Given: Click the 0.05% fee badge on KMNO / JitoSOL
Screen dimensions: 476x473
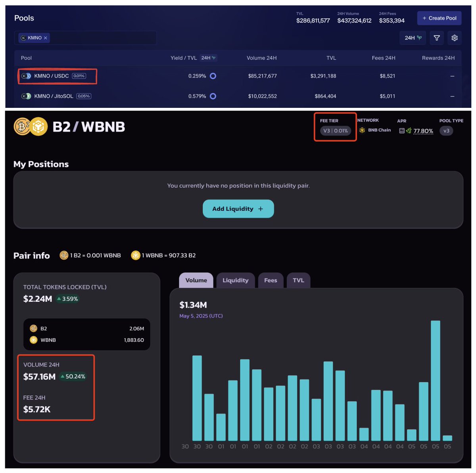Looking at the screenshot, I should click(x=84, y=96).
